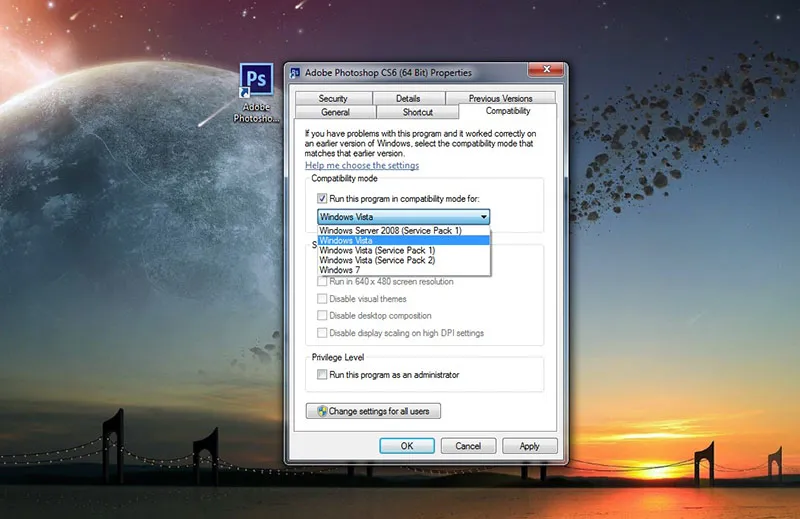
Task: Click the Apply button
Action: (530, 446)
